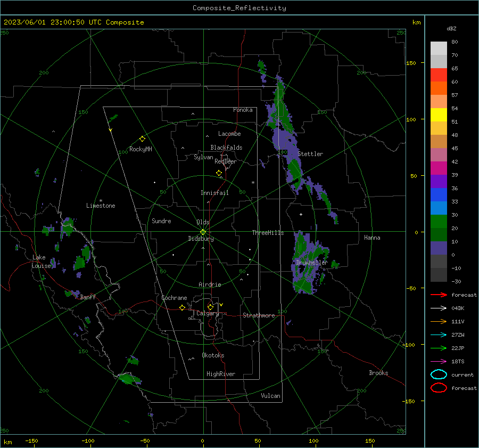Click the cyan current ellipse icon
479x448 pixels.
[x=439, y=374]
